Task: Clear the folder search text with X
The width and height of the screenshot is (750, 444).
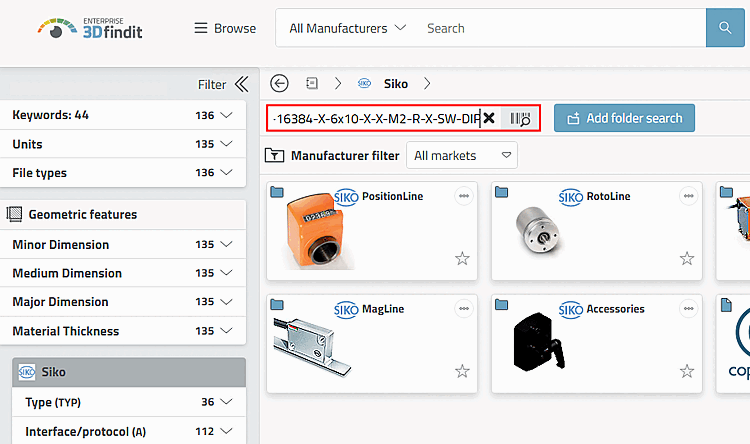Action: tap(489, 118)
